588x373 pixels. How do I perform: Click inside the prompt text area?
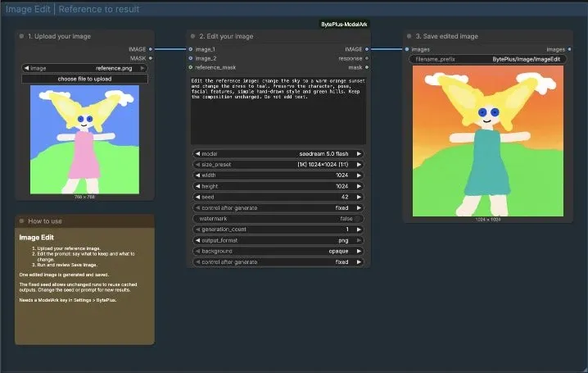(x=278, y=111)
